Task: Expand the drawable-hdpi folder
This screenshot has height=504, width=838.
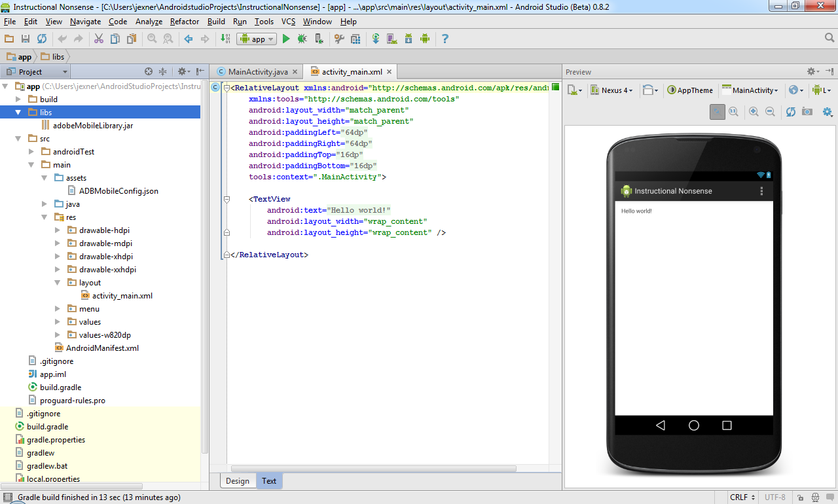Action: pyautogui.click(x=58, y=230)
